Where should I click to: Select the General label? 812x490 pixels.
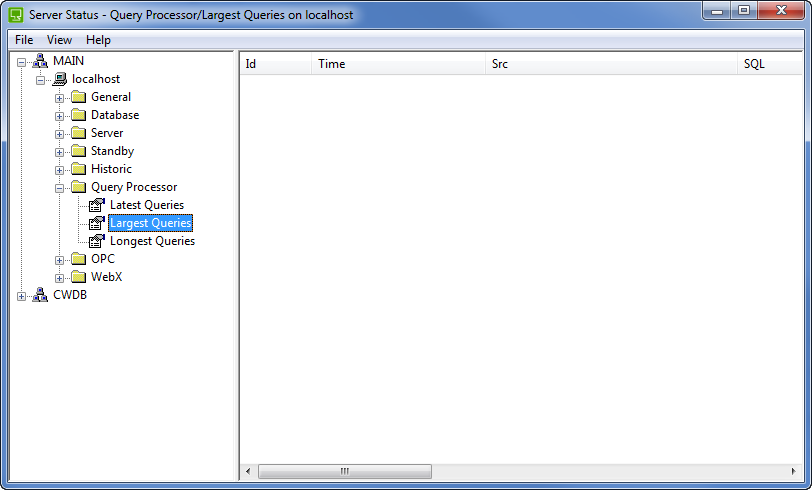click(x=111, y=97)
